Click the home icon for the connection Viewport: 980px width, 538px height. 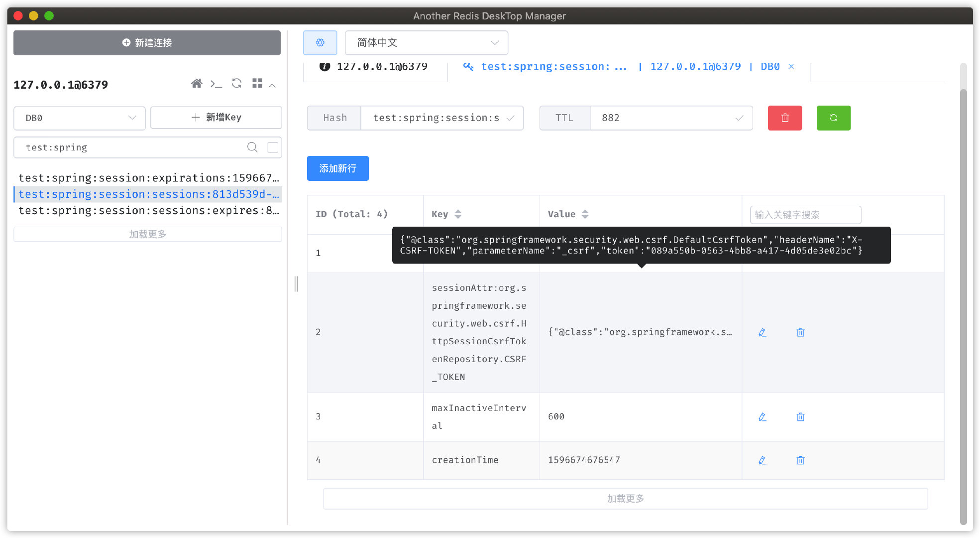(x=197, y=84)
